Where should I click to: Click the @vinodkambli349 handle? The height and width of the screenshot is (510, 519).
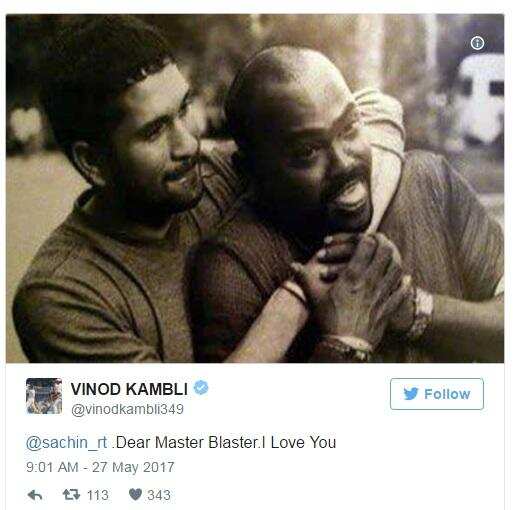point(127,409)
